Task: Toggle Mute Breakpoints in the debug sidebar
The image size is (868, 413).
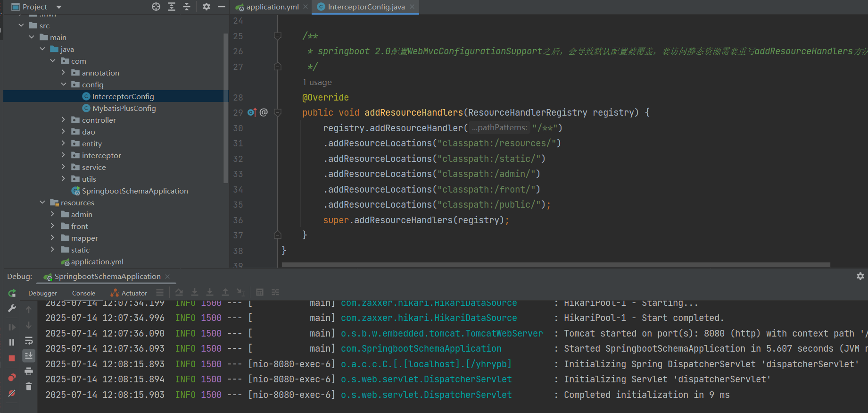Action: [x=12, y=393]
